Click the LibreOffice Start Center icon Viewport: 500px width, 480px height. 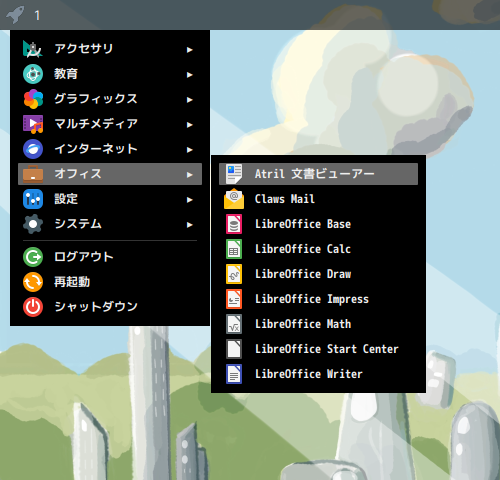[x=234, y=349]
